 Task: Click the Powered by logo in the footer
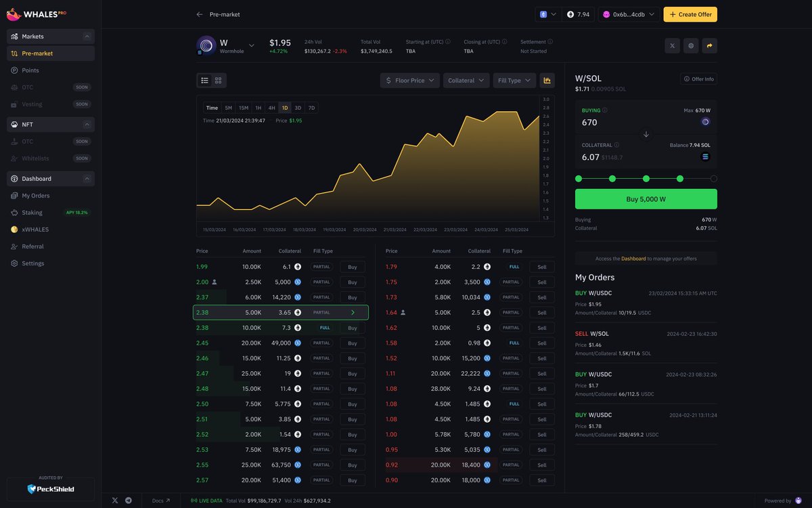click(798, 501)
